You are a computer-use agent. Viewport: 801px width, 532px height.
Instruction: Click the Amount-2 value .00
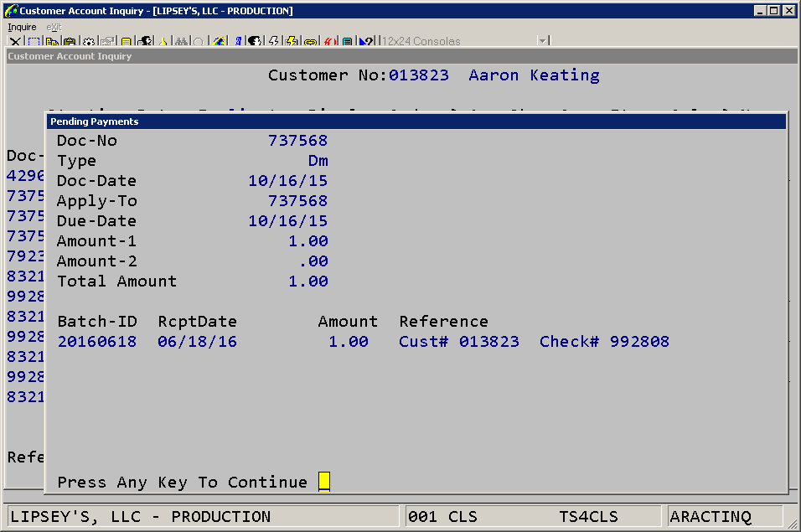pyautogui.click(x=313, y=261)
